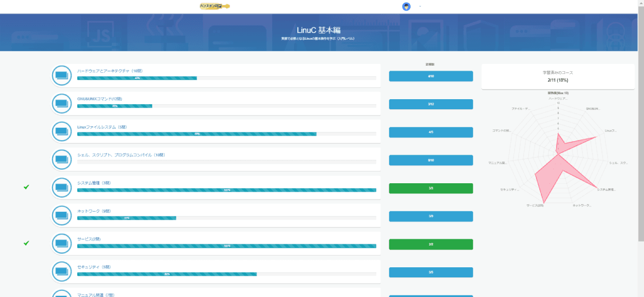Click the 2/11 (18%) completed text

(x=558, y=80)
